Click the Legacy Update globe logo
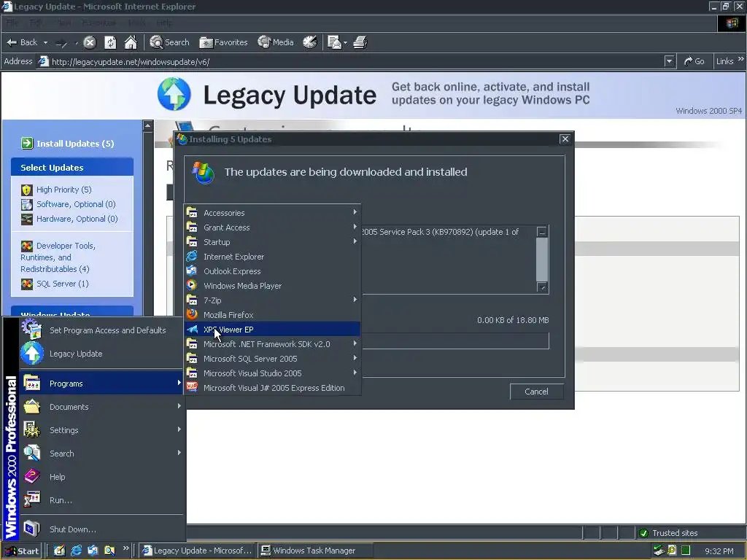The height and width of the screenshot is (560, 747). click(174, 94)
